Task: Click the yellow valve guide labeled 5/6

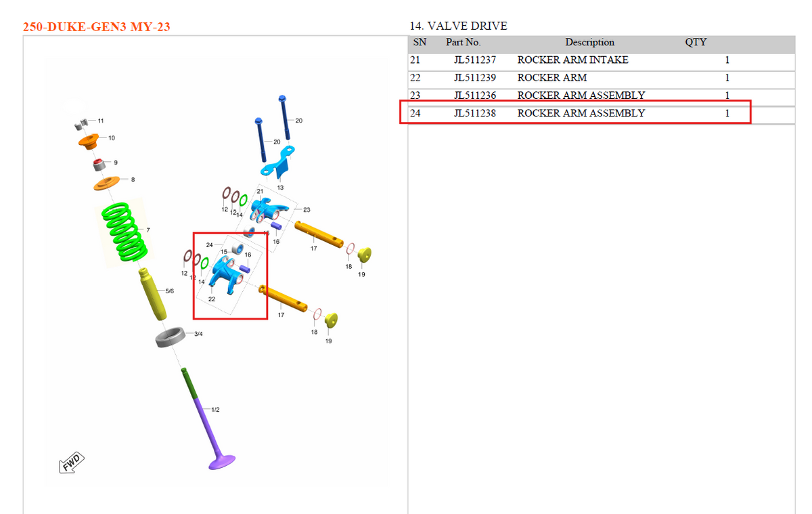Action: click(x=152, y=295)
